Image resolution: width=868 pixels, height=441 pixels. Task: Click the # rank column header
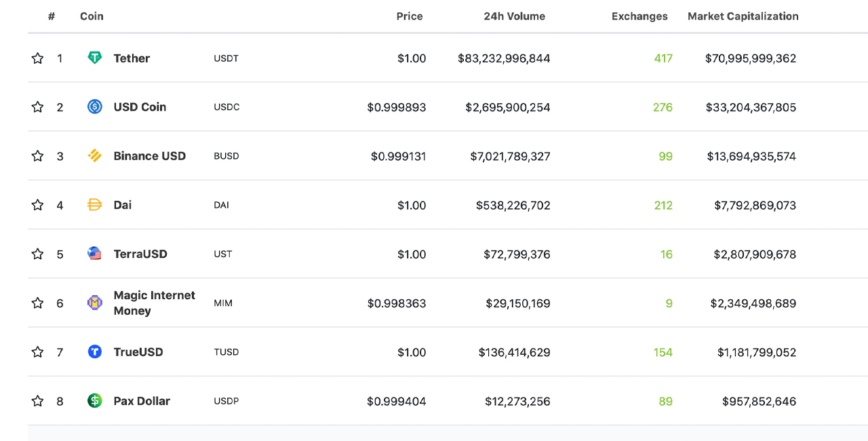coord(52,16)
